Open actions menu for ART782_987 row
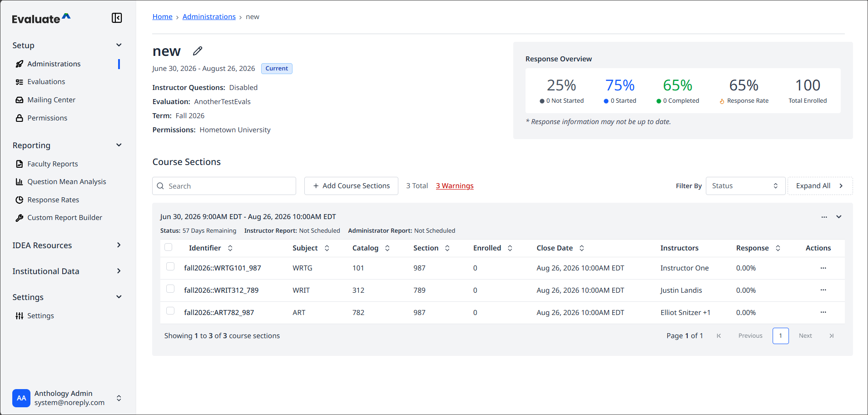The width and height of the screenshot is (868, 415). pos(823,312)
